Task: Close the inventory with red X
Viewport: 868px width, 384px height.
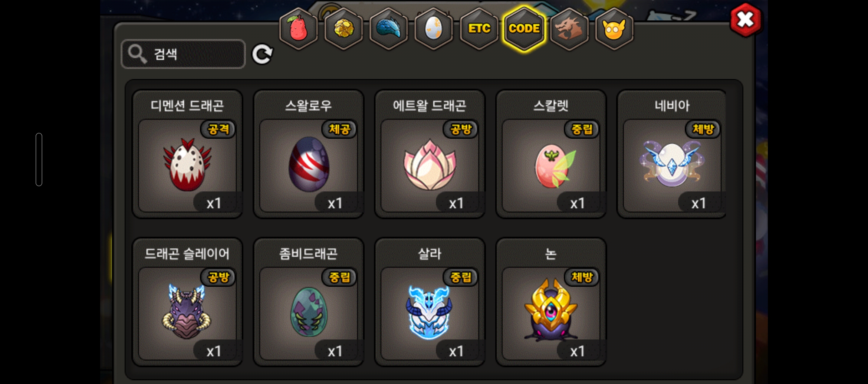Action: click(746, 20)
